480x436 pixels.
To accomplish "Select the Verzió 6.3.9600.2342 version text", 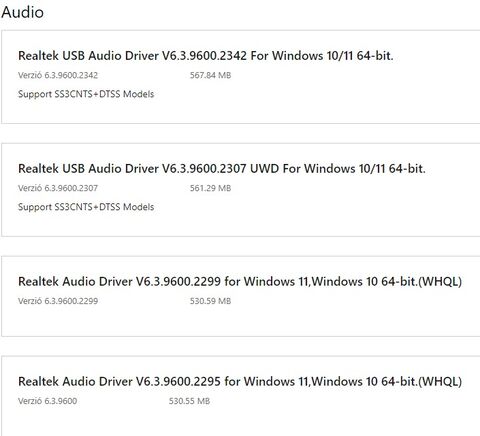I will point(58,75).
